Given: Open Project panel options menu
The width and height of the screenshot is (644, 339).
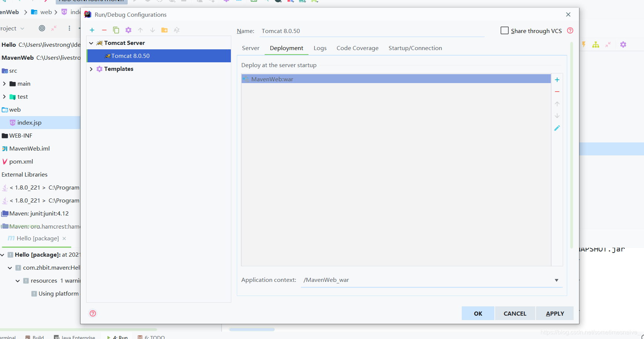Looking at the screenshot, I should coord(69,28).
